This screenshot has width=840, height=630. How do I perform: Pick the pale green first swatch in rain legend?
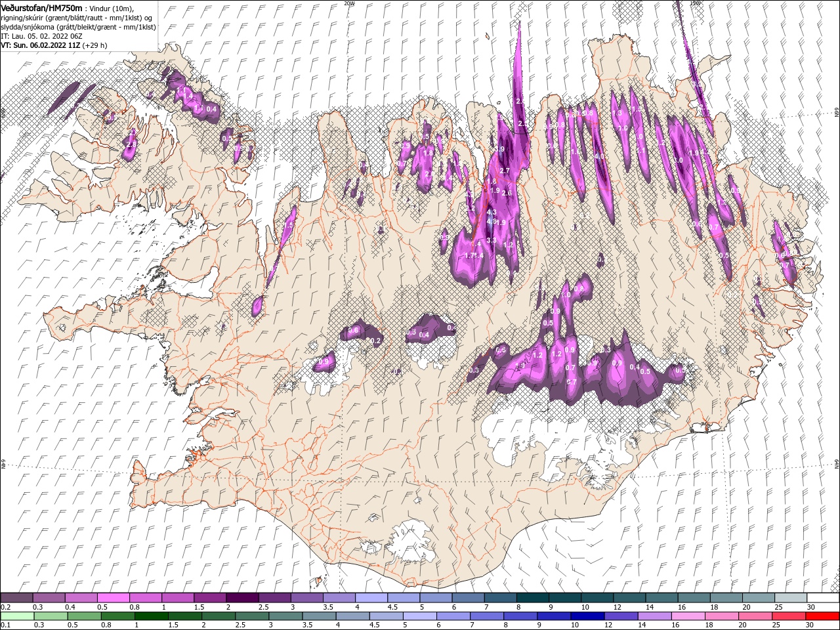[x=16, y=616]
